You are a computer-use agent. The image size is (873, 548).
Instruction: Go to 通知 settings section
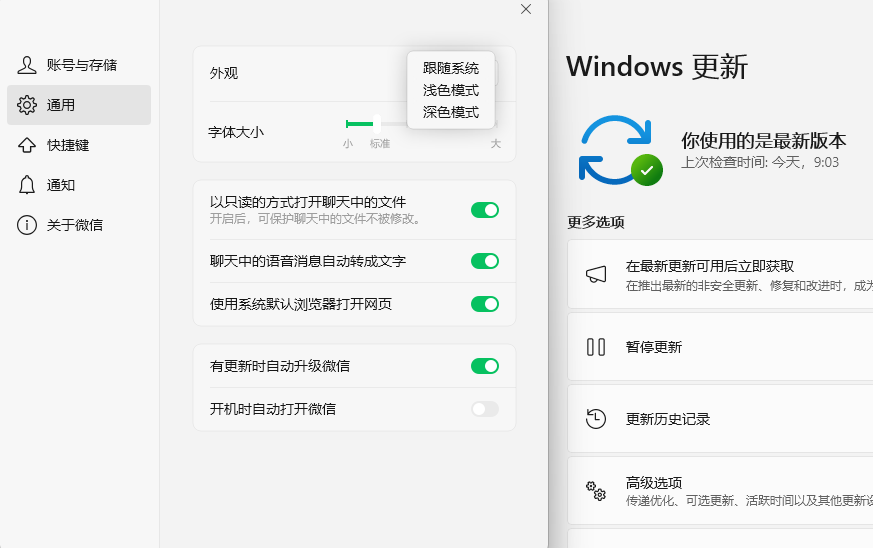pos(79,185)
